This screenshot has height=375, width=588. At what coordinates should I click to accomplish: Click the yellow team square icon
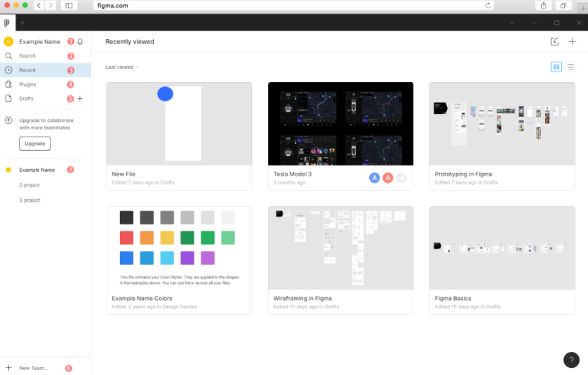pyautogui.click(x=8, y=170)
